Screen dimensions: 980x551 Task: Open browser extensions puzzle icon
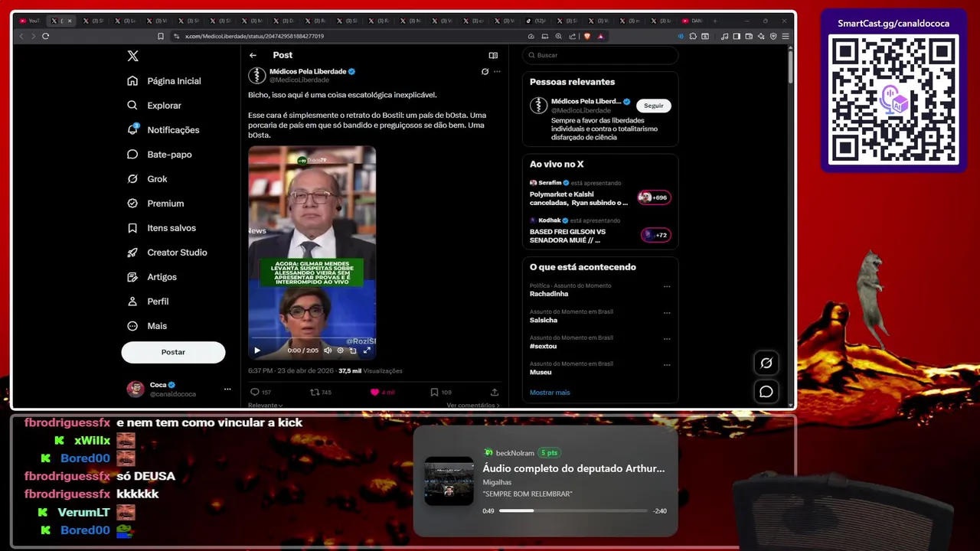(x=693, y=36)
